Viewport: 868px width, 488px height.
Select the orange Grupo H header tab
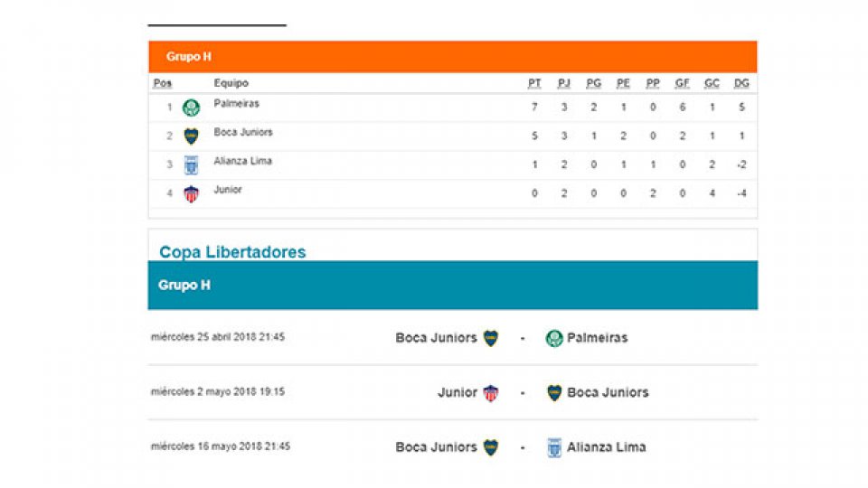[x=189, y=56]
